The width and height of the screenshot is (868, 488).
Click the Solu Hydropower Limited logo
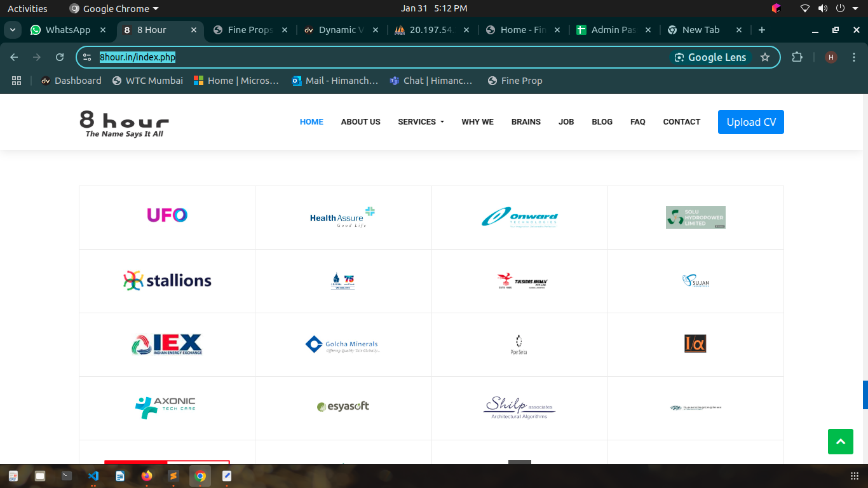coord(696,217)
